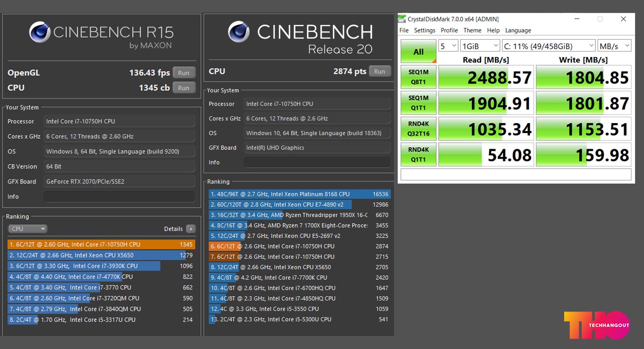Open the MB/s unit dropdown
Screen dimensions: 644x349
point(615,46)
